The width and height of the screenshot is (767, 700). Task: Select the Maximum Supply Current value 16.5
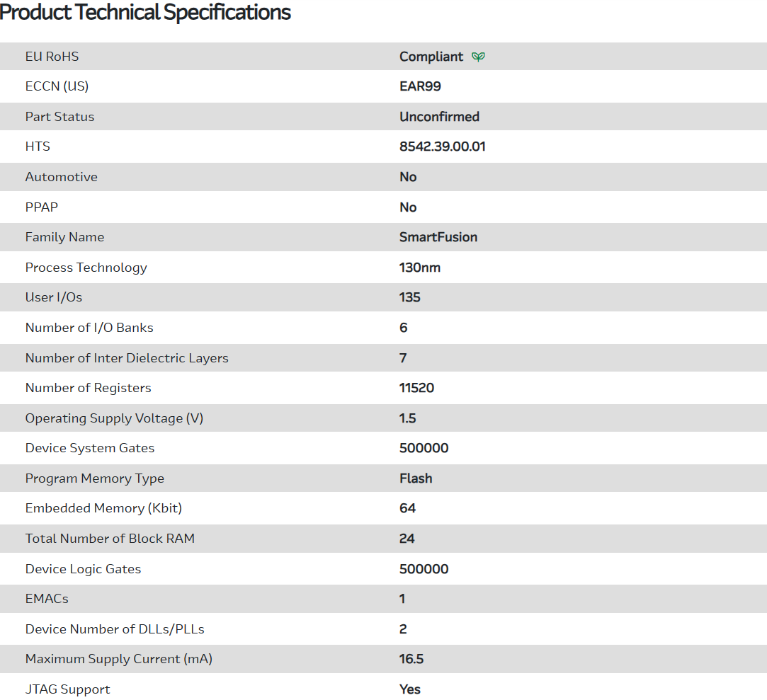point(411,659)
